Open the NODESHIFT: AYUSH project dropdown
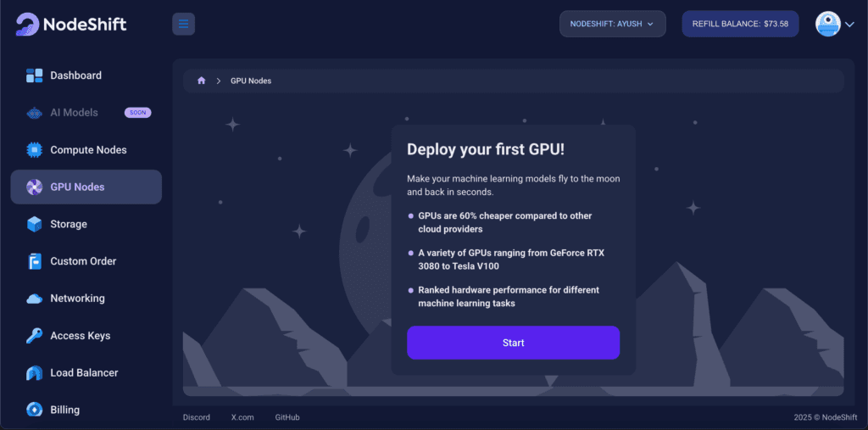 (612, 24)
